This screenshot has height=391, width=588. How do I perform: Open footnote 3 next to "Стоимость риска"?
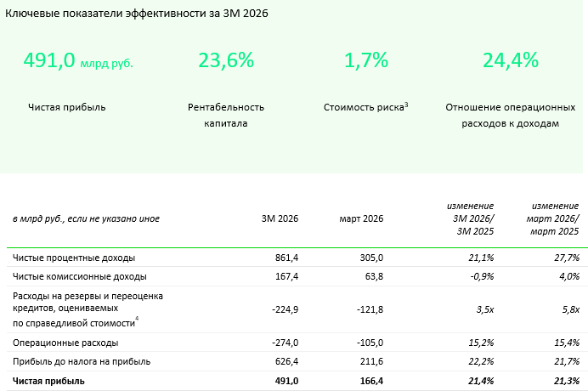406,104
